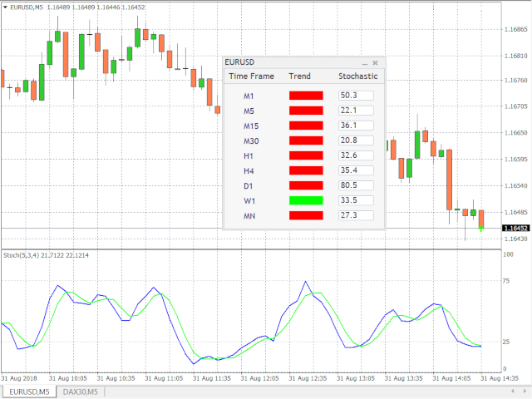Click the W1 time frame label
This screenshot has width=532, height=399.
click(x=249, y=201)
